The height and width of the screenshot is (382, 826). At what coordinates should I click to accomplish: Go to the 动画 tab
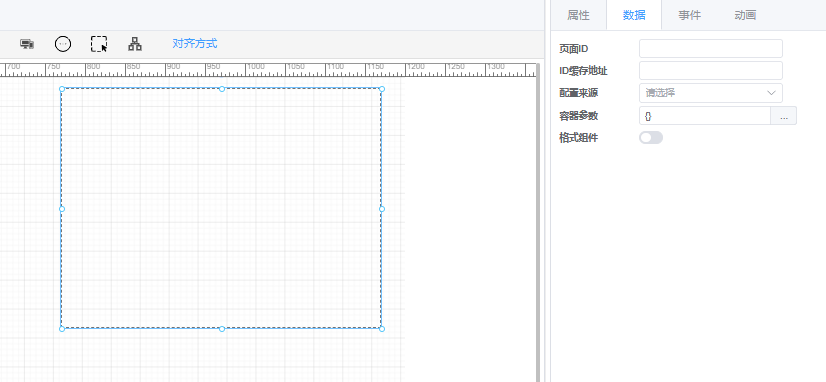745,15
